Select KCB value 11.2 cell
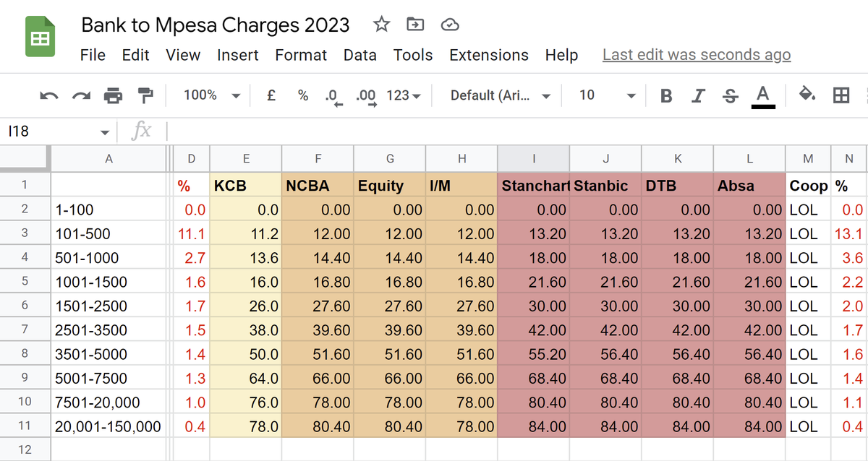Viewport: 868px width, 461px height. (246, 233)
